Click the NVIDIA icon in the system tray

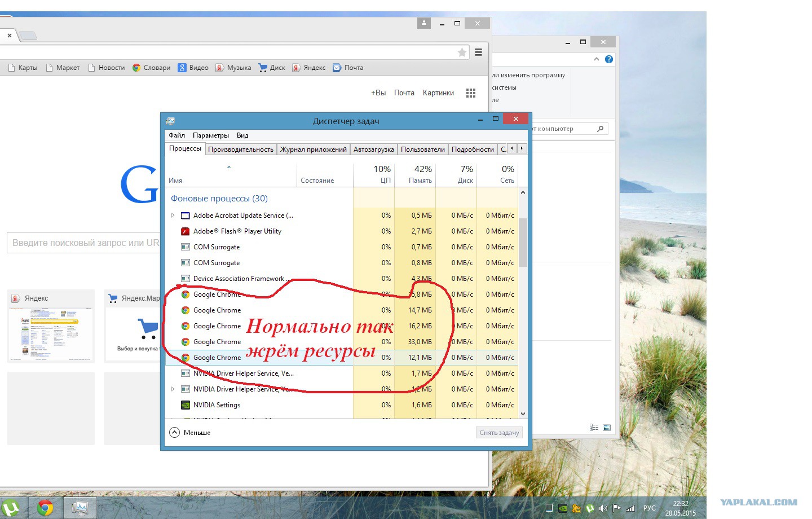coord(563,508)
